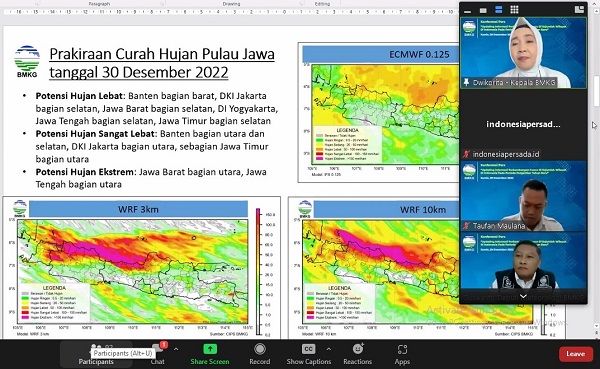
Task: Click the LEGENDA box in the WRF 3km map
Action: click(54, 302)
